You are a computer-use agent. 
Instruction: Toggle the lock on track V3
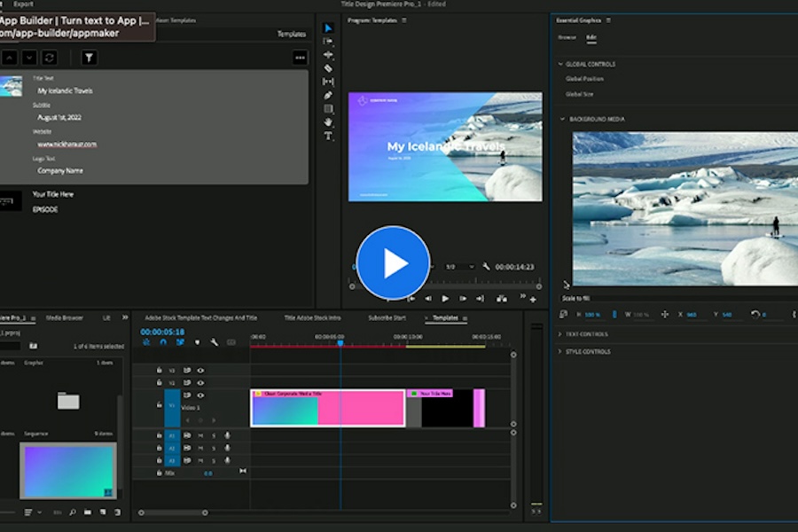point(160,370)
